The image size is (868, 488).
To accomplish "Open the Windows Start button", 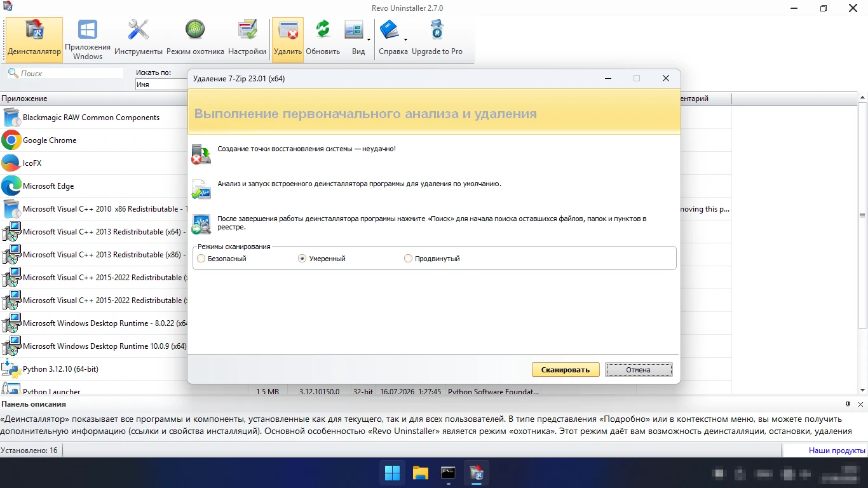I will 392,473.
